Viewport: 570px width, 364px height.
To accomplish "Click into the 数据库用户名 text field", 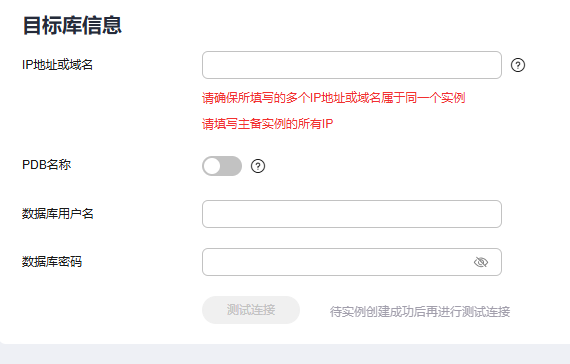I will tap(352, 214).
